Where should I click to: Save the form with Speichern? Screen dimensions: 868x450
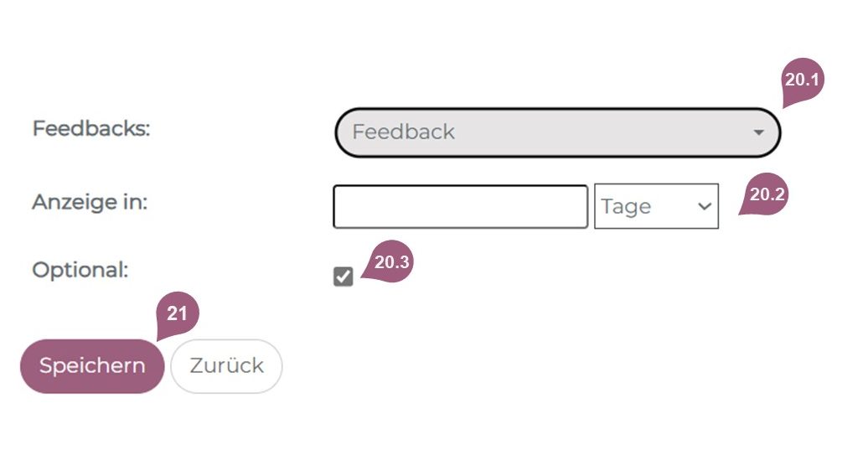[92, 366]
